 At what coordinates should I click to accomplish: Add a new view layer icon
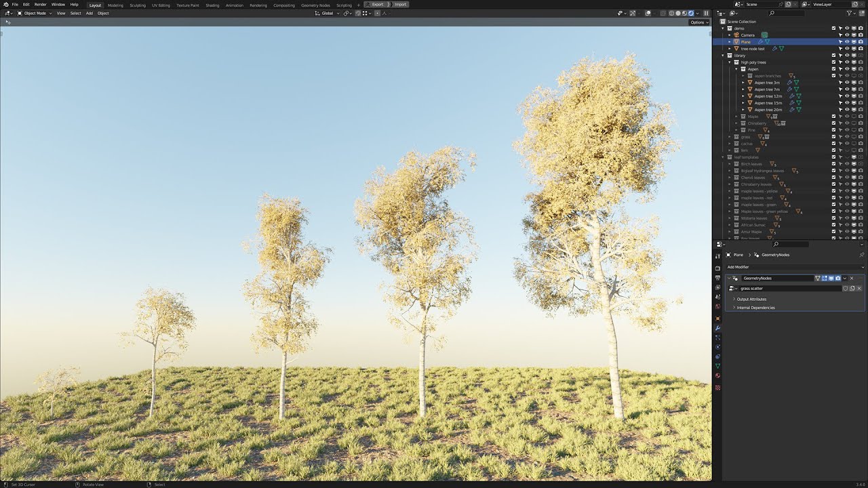tap(854, 4)
